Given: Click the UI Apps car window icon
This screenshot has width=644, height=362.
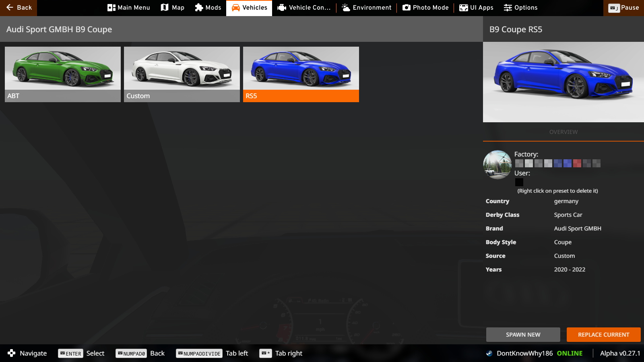Looking at the screenshot, I should click(x=464, y=8).
